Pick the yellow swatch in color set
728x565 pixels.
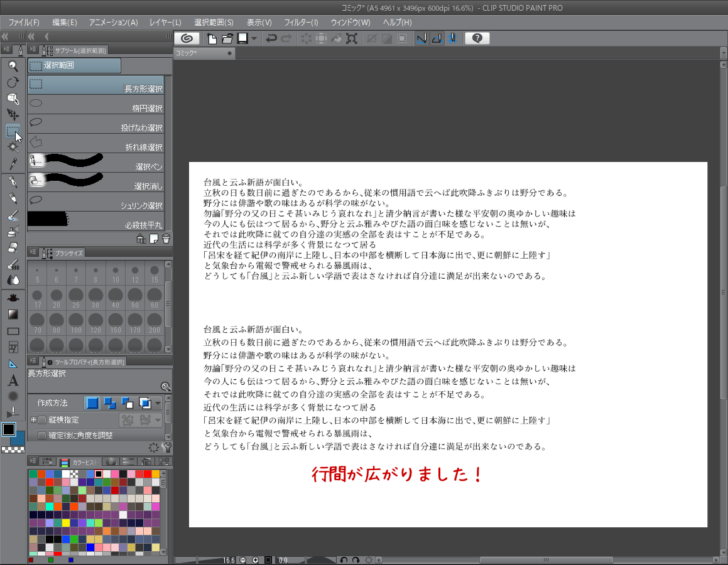[66, 523]
